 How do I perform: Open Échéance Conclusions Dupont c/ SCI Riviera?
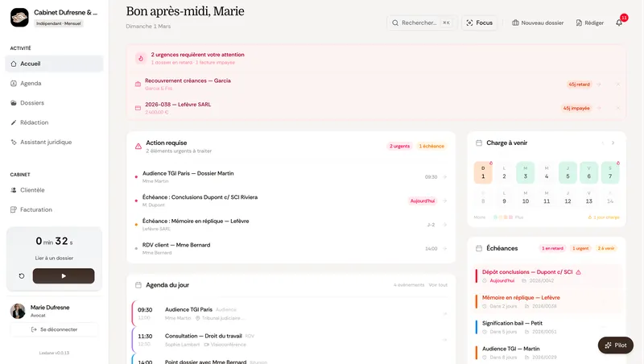pos(291,201)
